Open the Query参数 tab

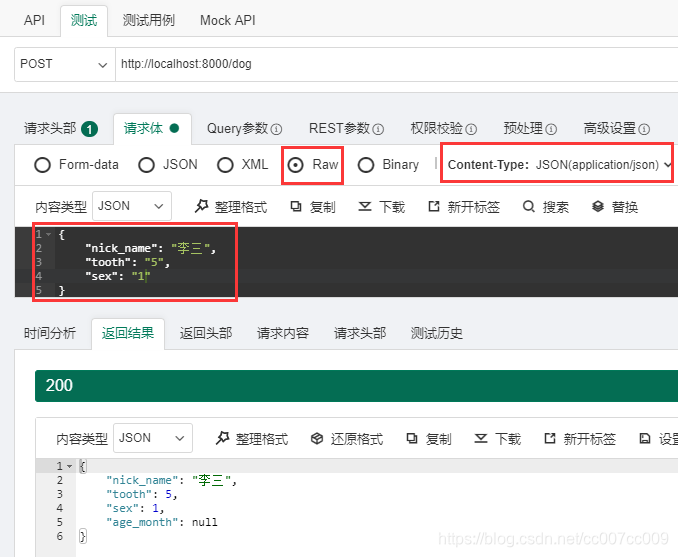[x=244, y=128]
